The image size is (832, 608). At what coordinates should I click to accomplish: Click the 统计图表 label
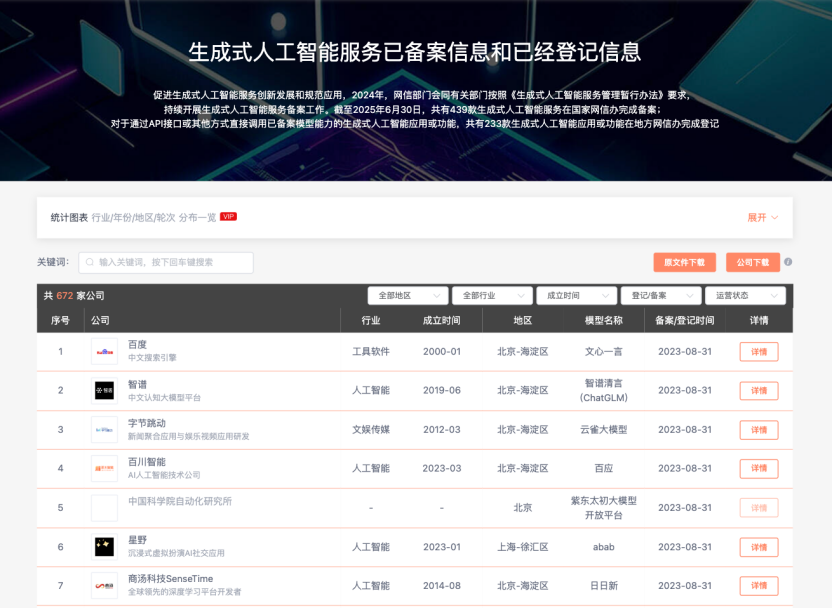point(69,218)
